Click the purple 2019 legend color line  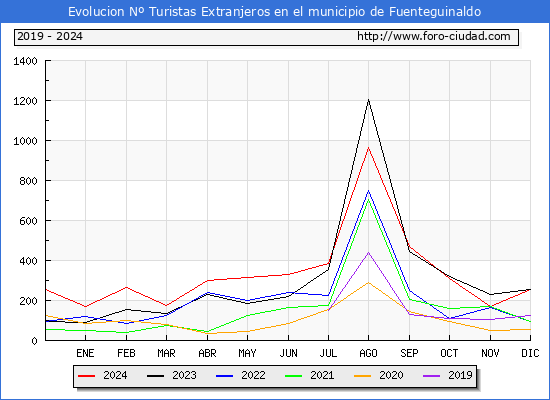(x=432, y=376)
